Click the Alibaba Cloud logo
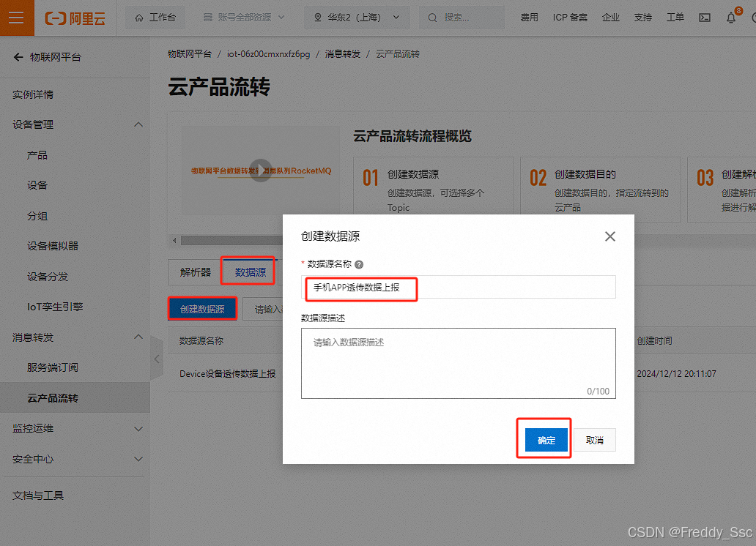Screen dimensions: 756x546 [x=75, y=18]
